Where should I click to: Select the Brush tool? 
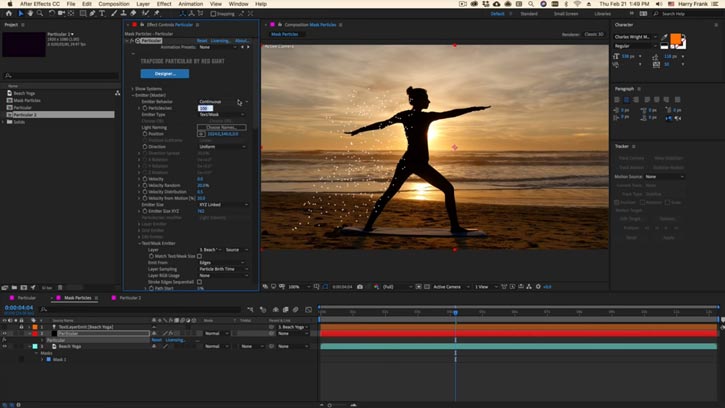(x=114, y=13)
